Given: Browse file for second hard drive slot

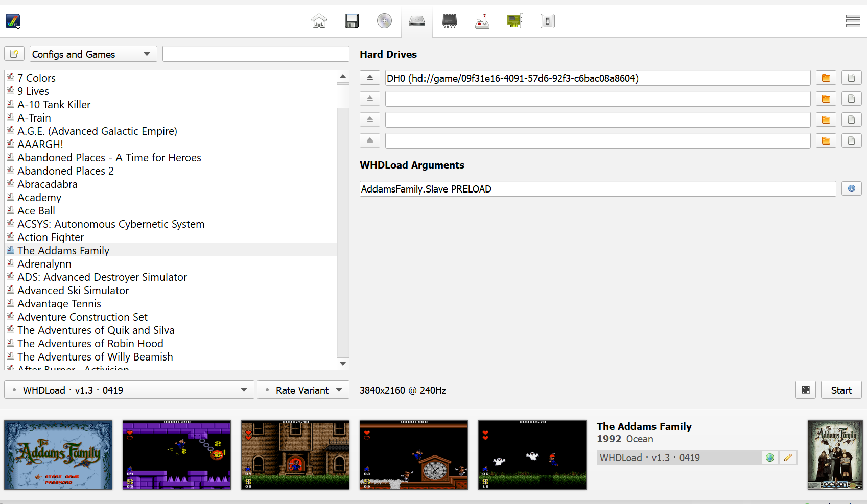Looking at the screenshot, I should [x=852, y=99].
